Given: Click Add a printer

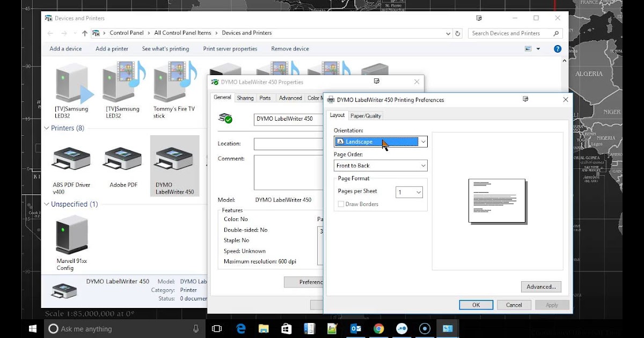Looking at the screenshot, I should coord(112,49).
